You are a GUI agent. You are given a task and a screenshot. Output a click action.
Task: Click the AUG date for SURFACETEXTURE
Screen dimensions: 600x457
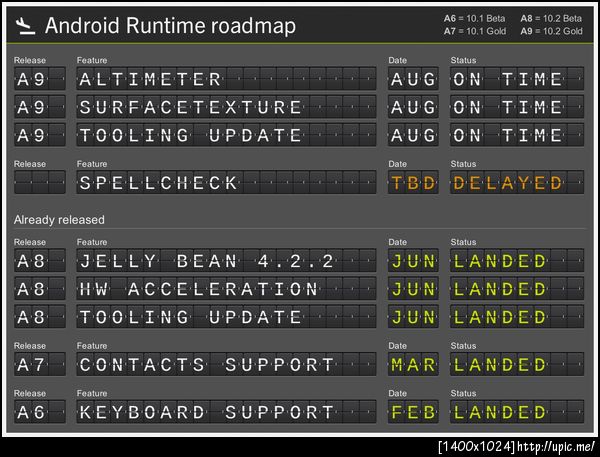pyautogui.click(x=413, y=107)
